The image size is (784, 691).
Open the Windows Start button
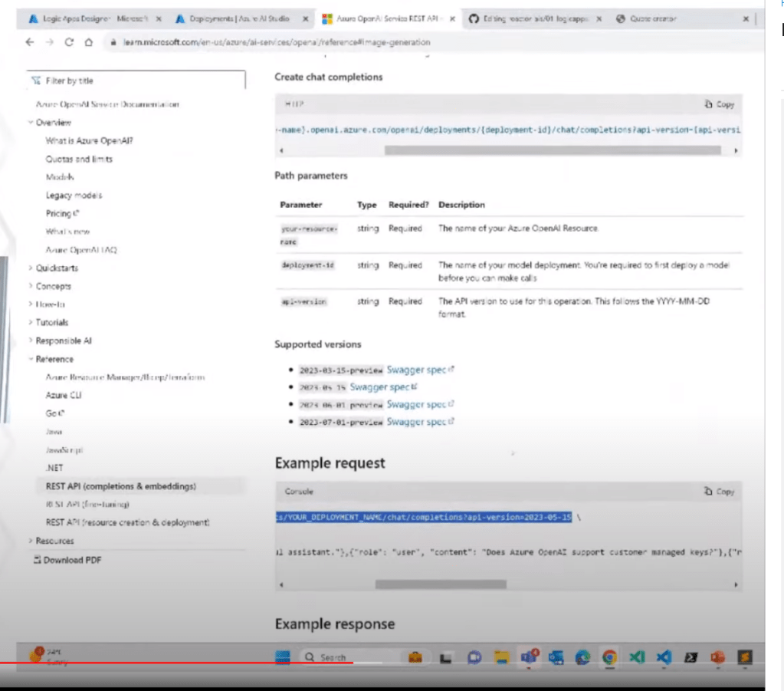tap(283, 657)
